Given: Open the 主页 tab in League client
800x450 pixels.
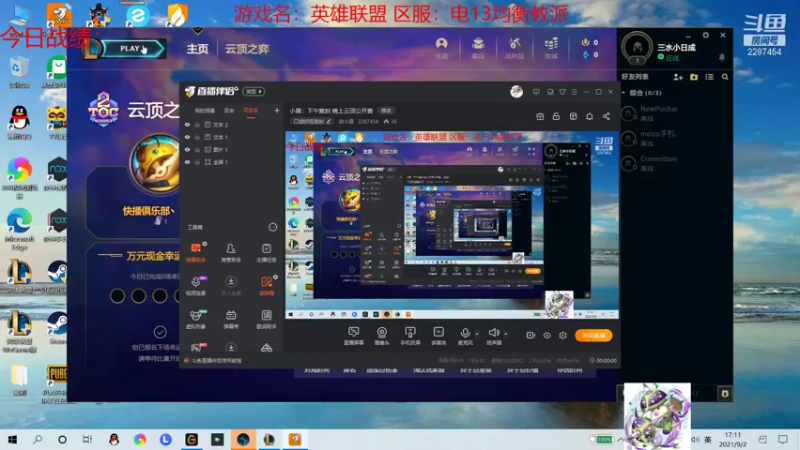Looking at the screenshot, I should click(197, 49).
